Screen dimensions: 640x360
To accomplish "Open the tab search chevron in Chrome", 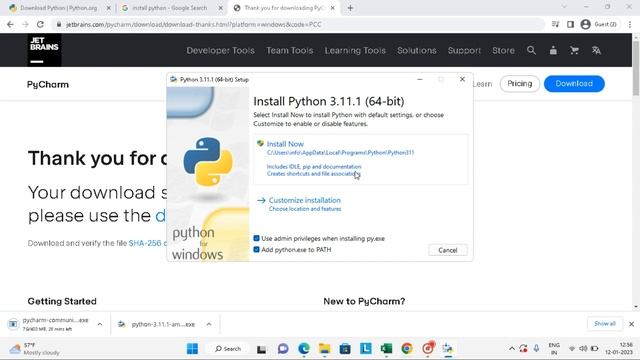I will coord(564,7).
